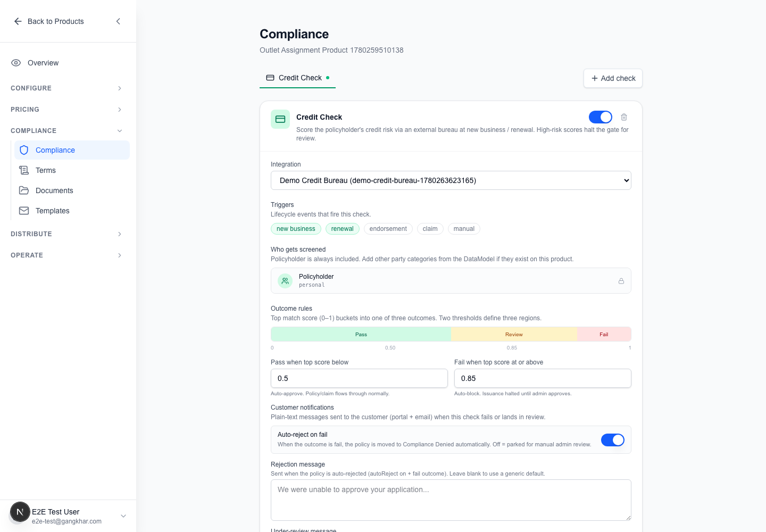Click the e2e-test@gangkhar.com email text
This screenshot has height=532, width=766.
(x=66, y=521)
